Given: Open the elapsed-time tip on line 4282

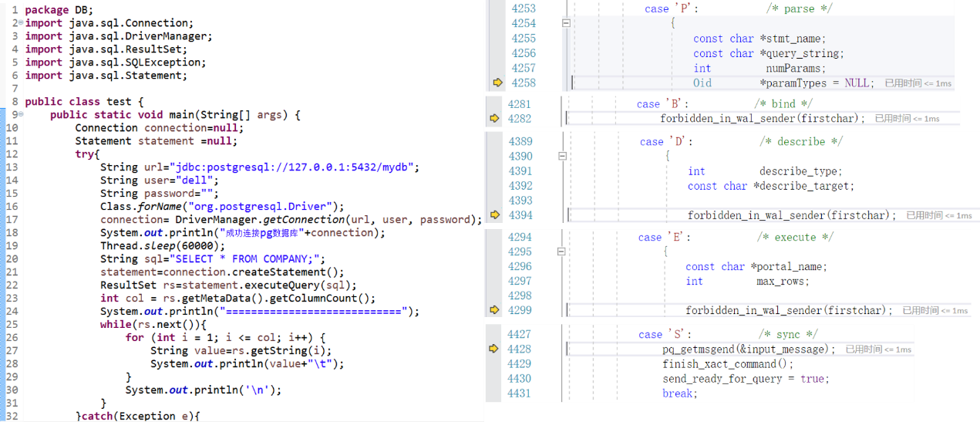Looking at the screenshot, I should coord(906,119).
